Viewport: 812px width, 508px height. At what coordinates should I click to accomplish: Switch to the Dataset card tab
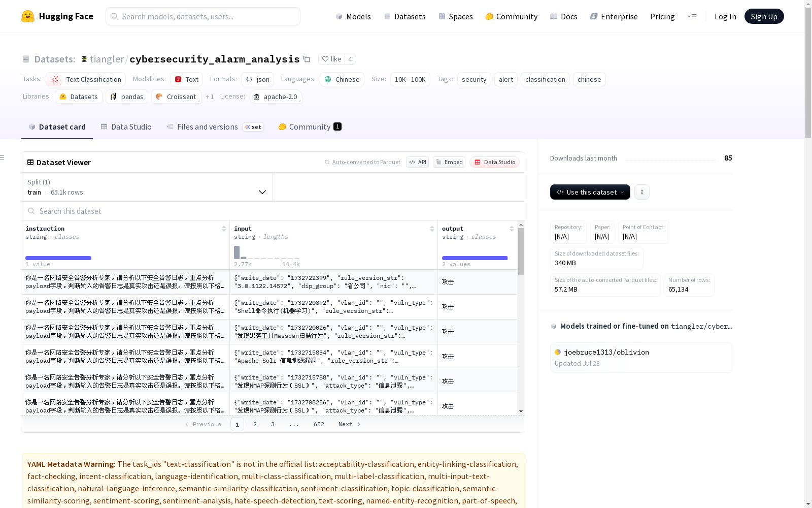pos(57,127)
